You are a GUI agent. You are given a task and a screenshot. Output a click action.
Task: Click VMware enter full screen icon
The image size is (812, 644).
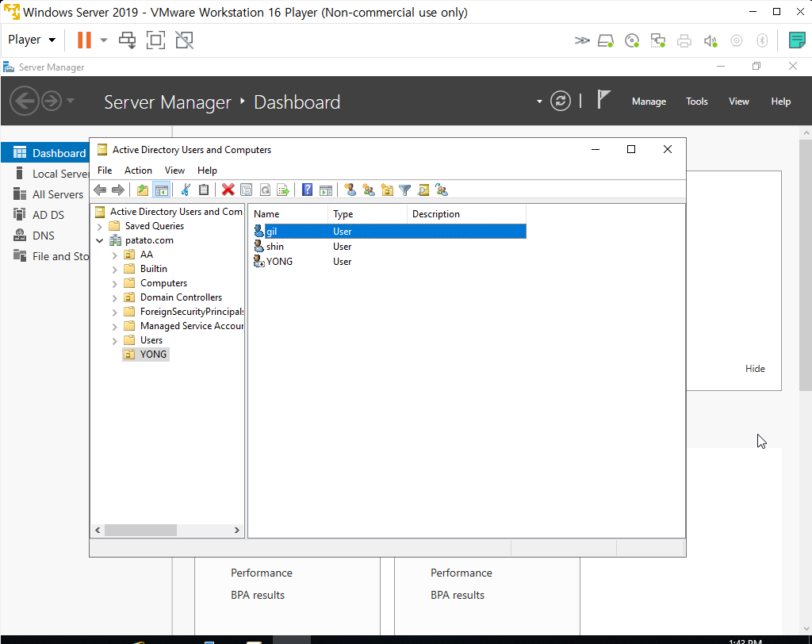coord(155,40)
